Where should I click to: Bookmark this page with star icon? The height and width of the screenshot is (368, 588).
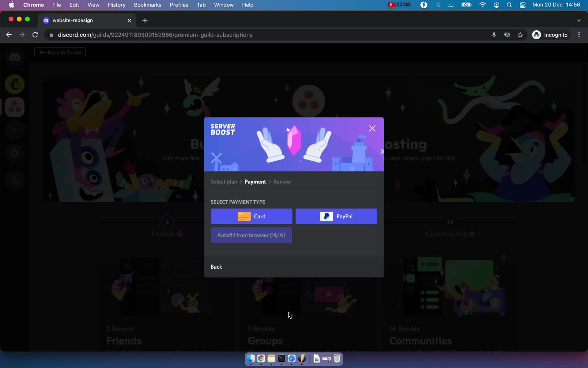click(520, 35)
